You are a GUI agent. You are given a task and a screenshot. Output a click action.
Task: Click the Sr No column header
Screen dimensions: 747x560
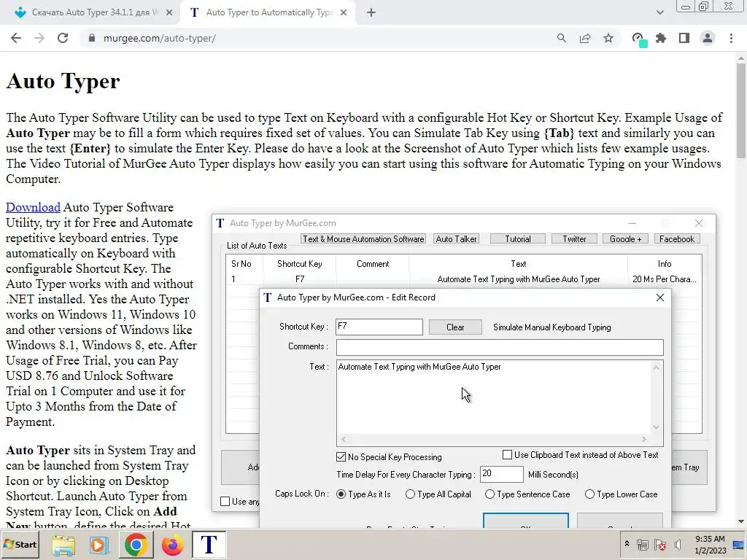(x=244, y=264)
